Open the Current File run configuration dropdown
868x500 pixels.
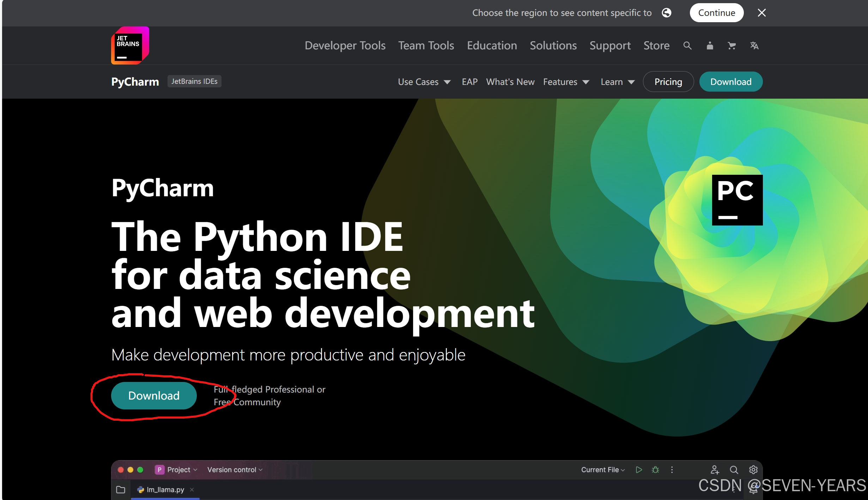603,469
